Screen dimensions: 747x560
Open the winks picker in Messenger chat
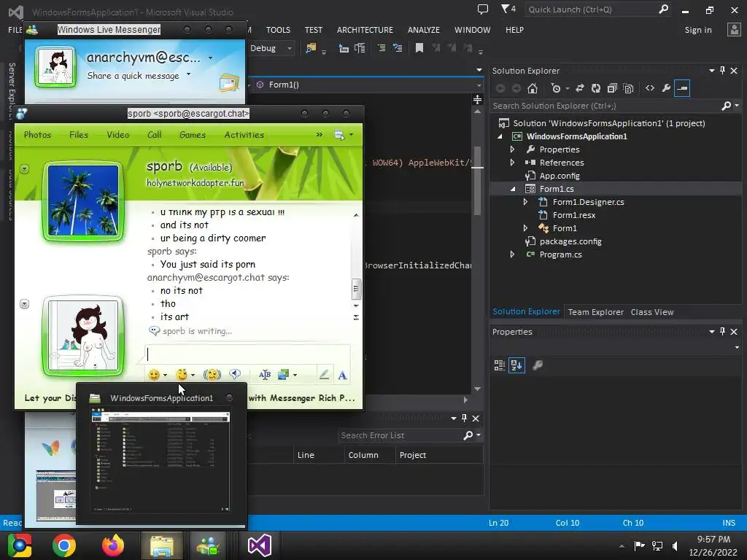(182, 376)
